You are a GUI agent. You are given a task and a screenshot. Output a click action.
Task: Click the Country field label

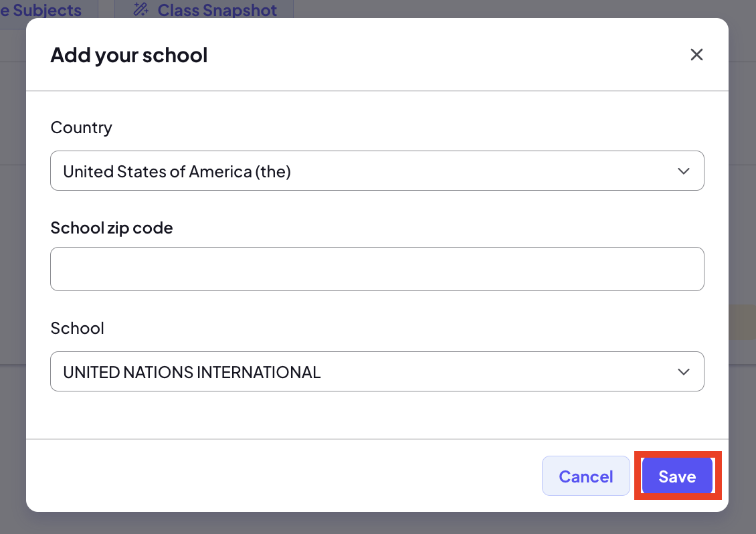[x=81, y=127]
